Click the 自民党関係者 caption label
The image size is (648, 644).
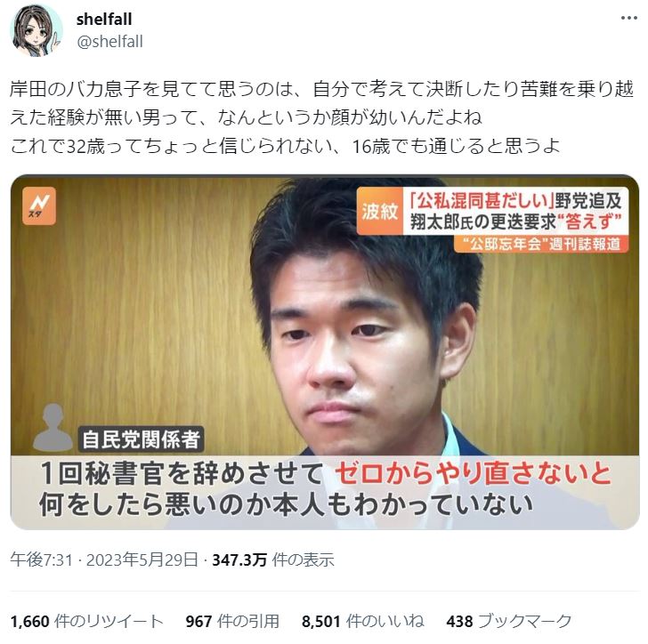coord(141,439)
